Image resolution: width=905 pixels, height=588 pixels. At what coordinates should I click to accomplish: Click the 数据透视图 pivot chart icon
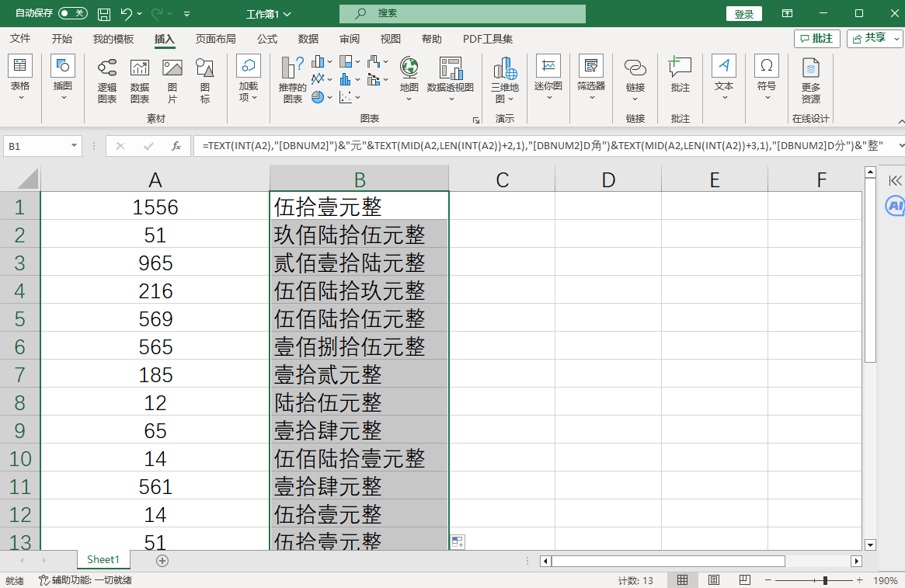[450, 76]
